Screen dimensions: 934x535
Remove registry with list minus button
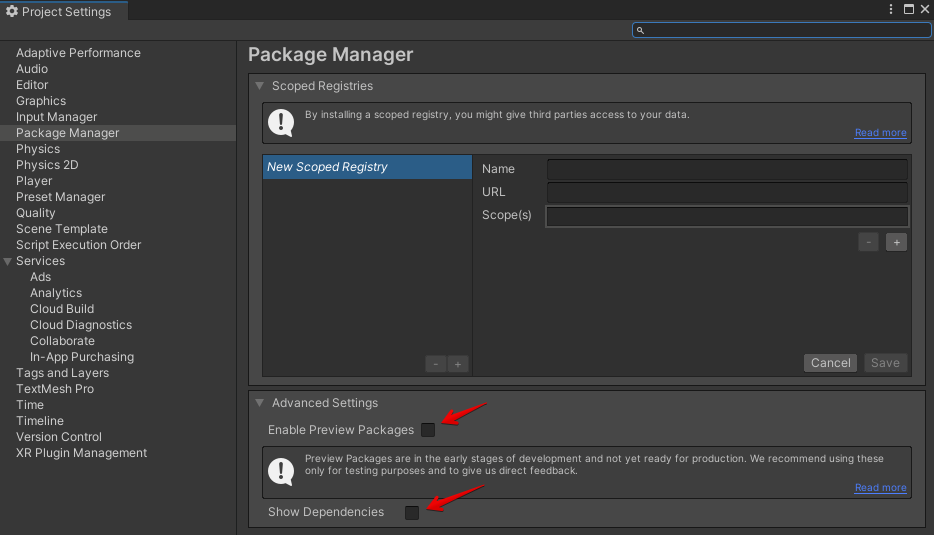click(436, 364)
